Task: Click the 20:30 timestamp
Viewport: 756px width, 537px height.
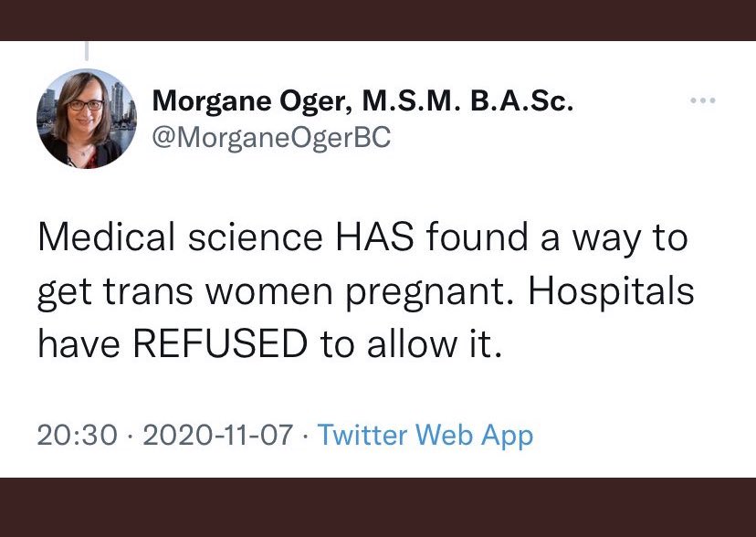Action: coord(77,435)
